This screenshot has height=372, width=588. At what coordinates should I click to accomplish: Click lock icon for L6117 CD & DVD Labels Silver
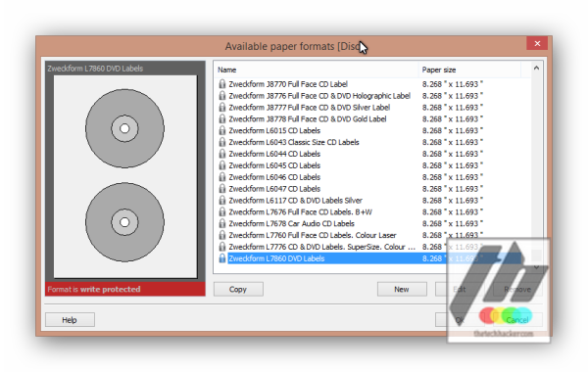222,200
